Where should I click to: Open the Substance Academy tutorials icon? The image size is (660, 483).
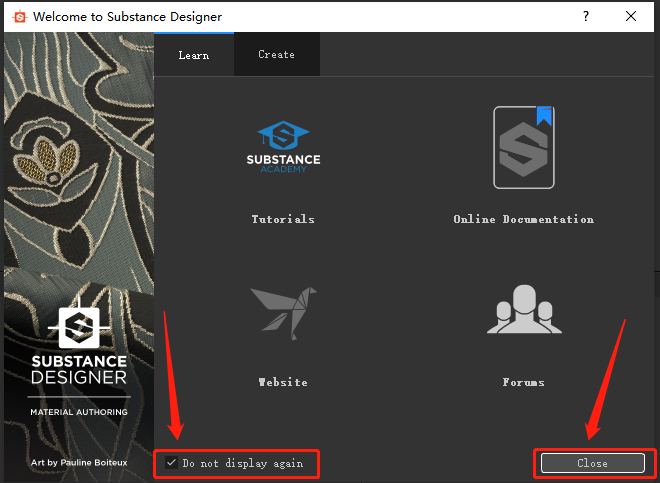(283, 147)
